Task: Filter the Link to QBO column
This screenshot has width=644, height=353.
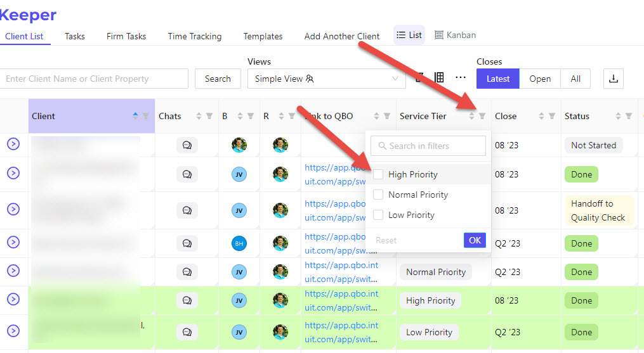Action: (x=387, y=116)
